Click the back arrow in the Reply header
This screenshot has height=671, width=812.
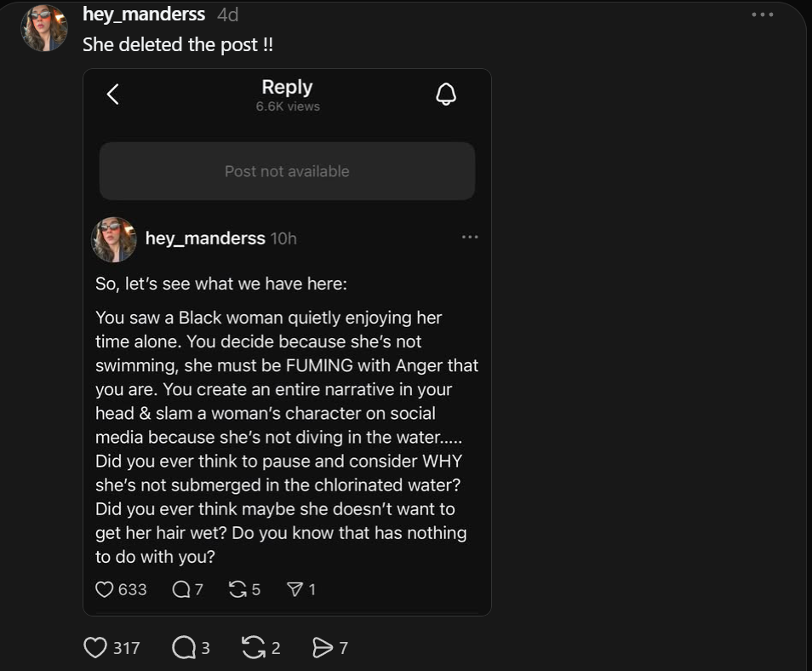pos(112,94)
